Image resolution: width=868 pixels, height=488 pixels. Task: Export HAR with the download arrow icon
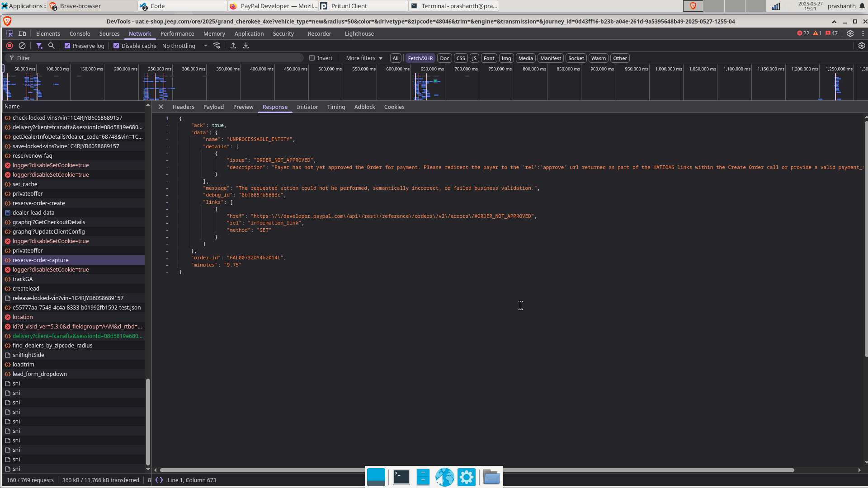[x=246, y=46]
